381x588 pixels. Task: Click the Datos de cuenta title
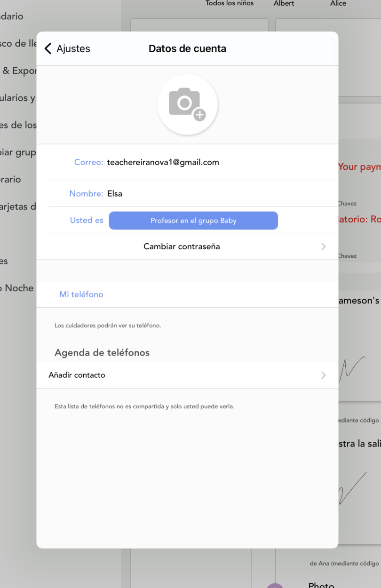187,48
